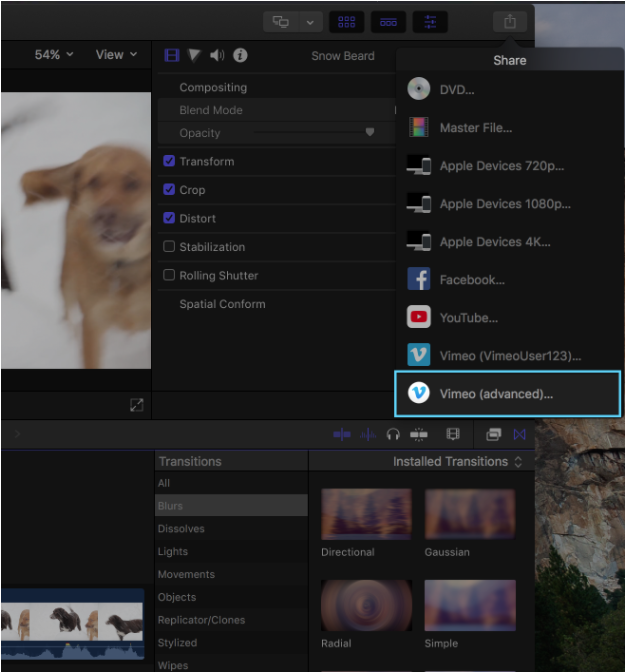626x672 pixels.
Task: Toggle the transitions browser bowtie icon
Action: pos(519,434)
